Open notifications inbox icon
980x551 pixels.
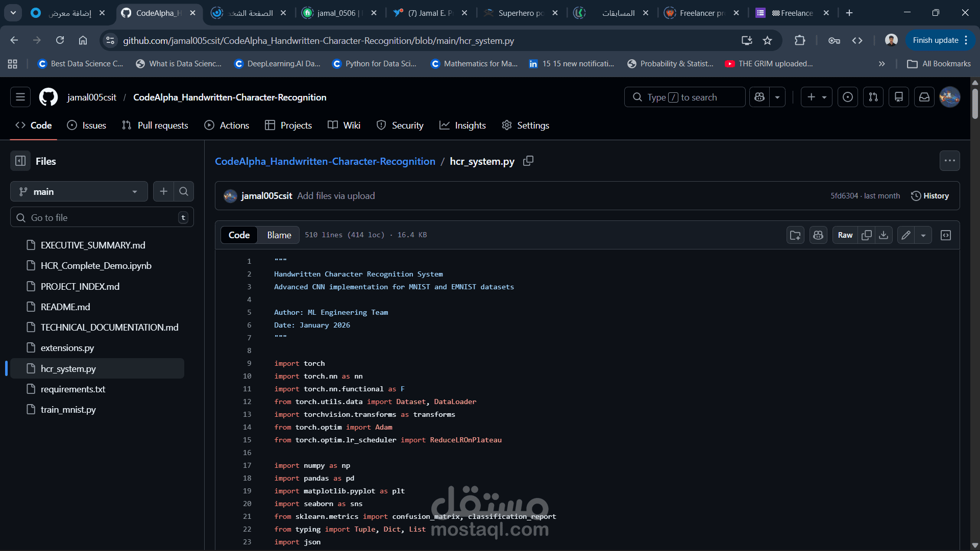[x=924, y=97]
